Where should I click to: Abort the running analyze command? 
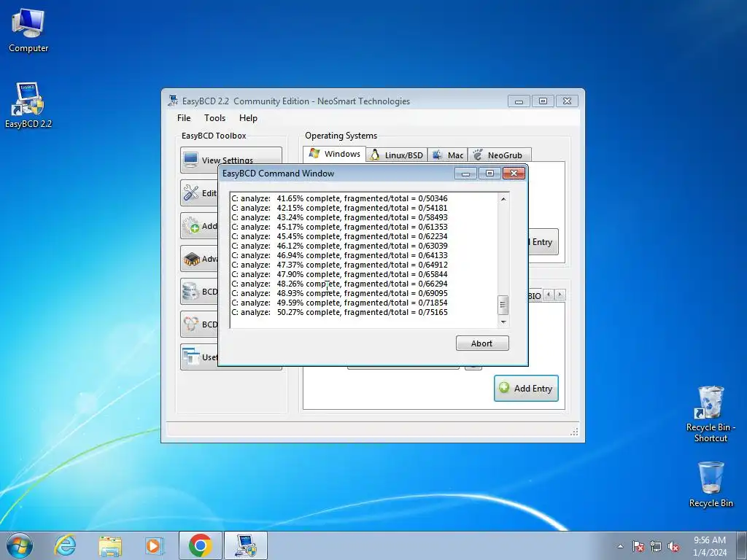click(482, 343)
